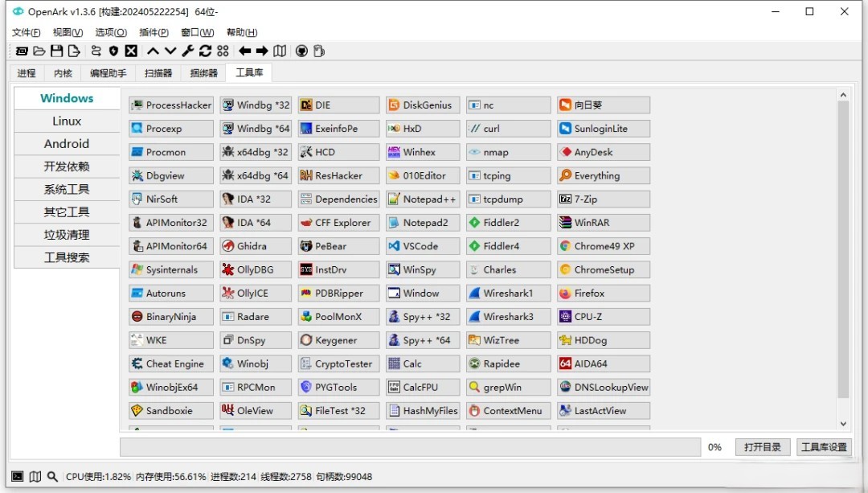Open 7-Zip
Screen dimensions: 868x493
click(x=604, y=199)
